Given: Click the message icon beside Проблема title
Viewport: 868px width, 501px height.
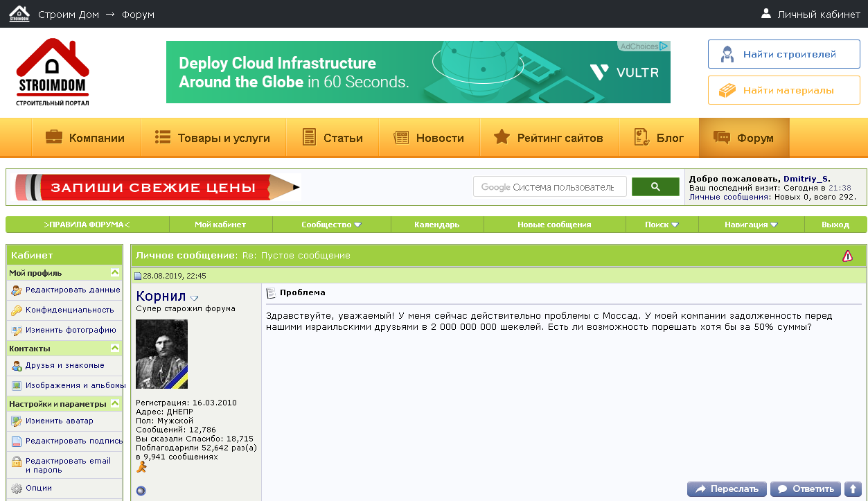Looking at the screenshot, I should coord(271,292).
